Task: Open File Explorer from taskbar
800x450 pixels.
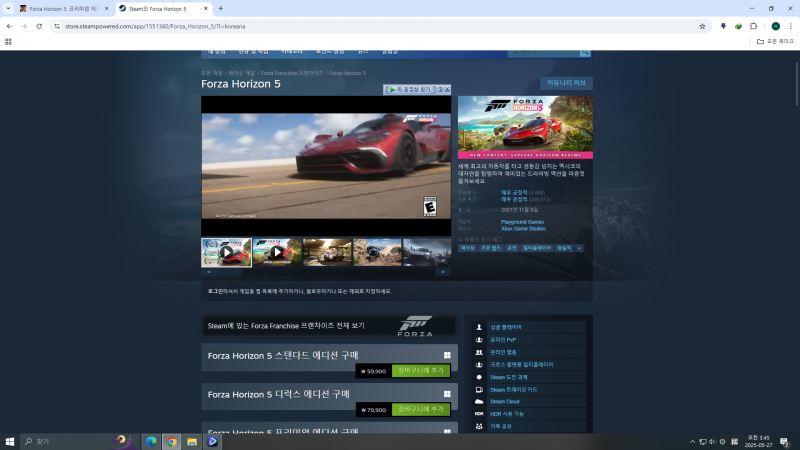Action: pos(192,442)
